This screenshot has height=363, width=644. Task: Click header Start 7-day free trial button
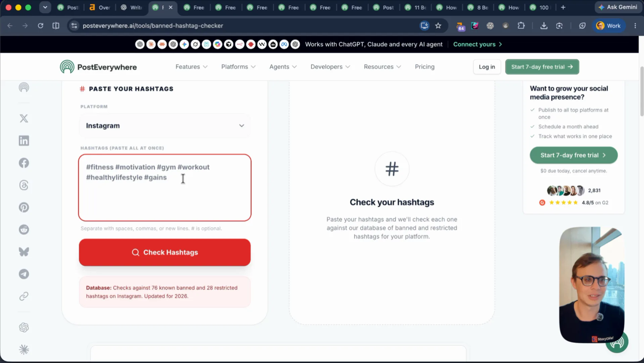(x=542, y=67)
